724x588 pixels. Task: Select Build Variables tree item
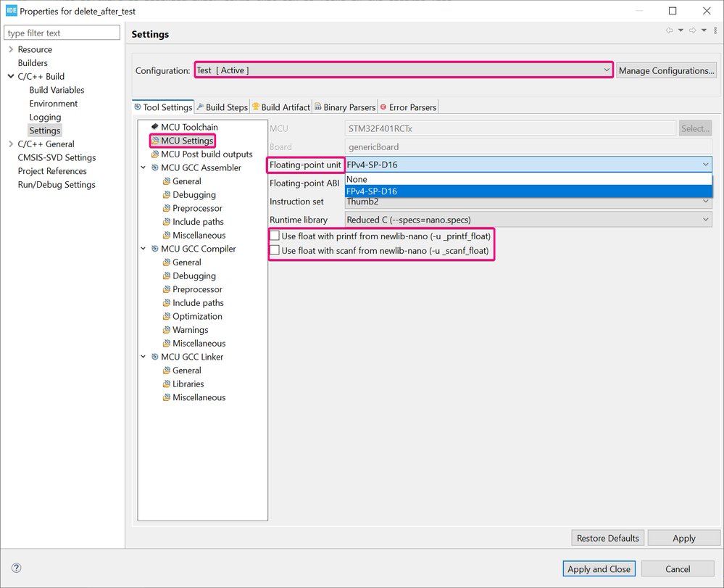pyautogui.click(x=57, y=90)
